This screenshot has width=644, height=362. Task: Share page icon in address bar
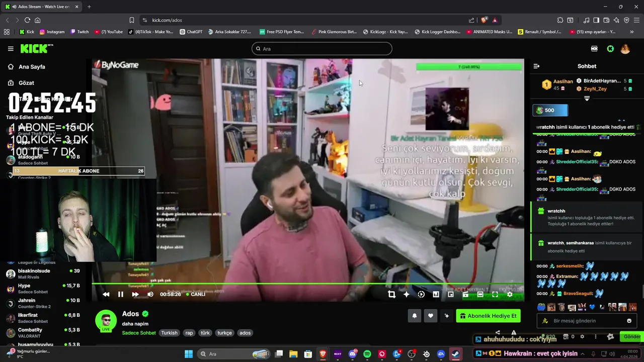[471, 20]
